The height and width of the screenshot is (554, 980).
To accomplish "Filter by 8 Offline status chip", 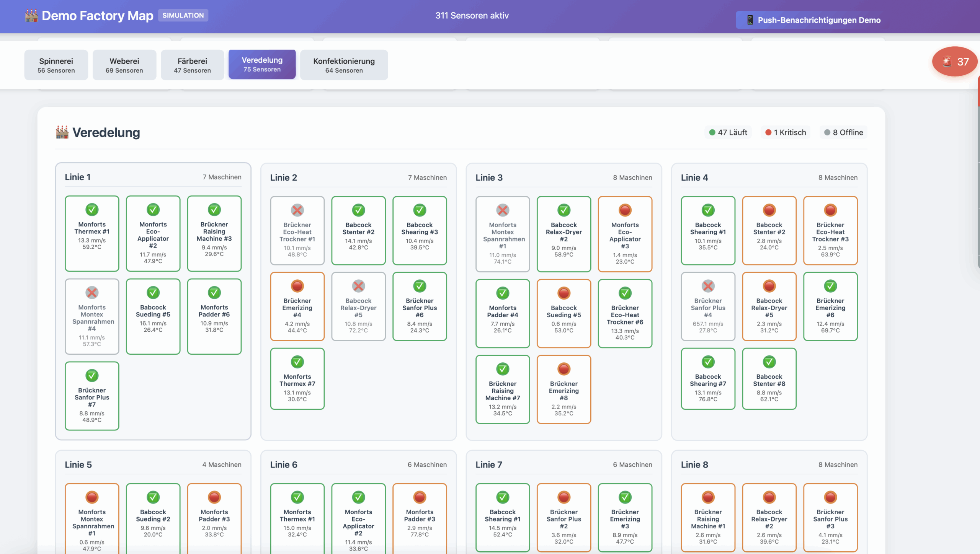I will [x=843, y=132].
